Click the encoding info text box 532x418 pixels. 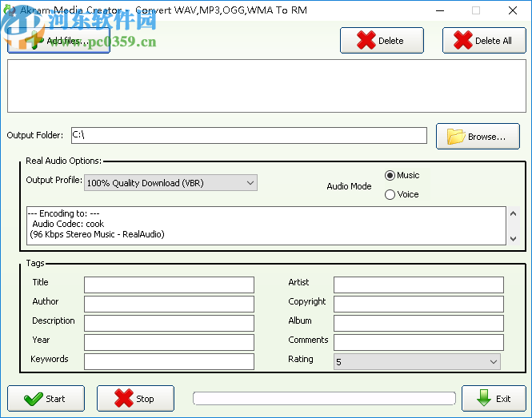266,225
